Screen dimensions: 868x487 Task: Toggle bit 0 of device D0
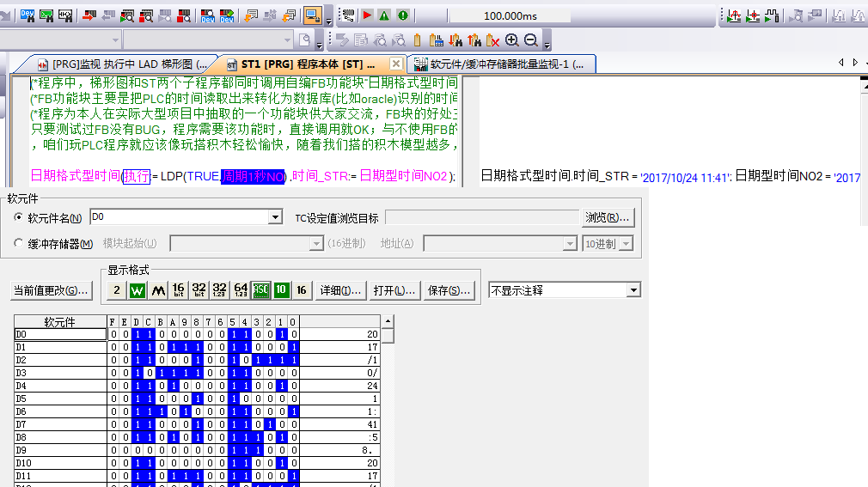coord(295,334)
